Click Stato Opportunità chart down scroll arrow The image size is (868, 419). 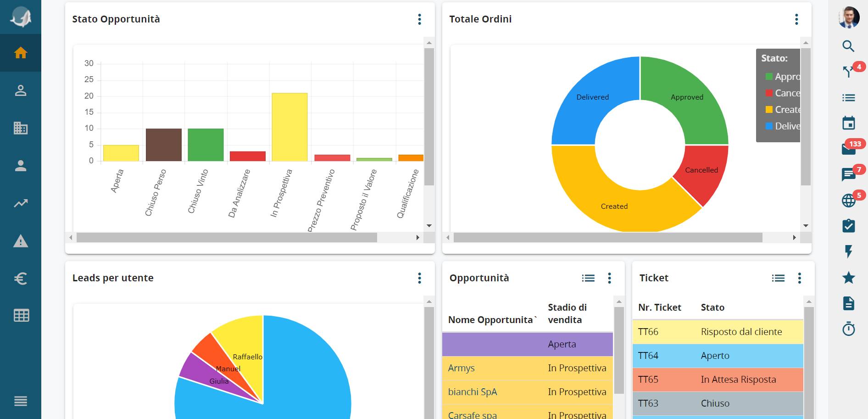[x=429, y=226]
